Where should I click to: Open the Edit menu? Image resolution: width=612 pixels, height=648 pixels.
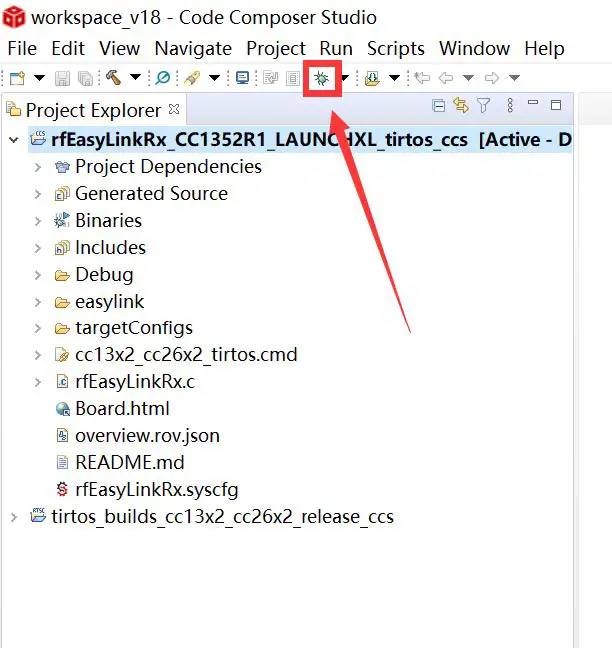[x=68, y=49]
